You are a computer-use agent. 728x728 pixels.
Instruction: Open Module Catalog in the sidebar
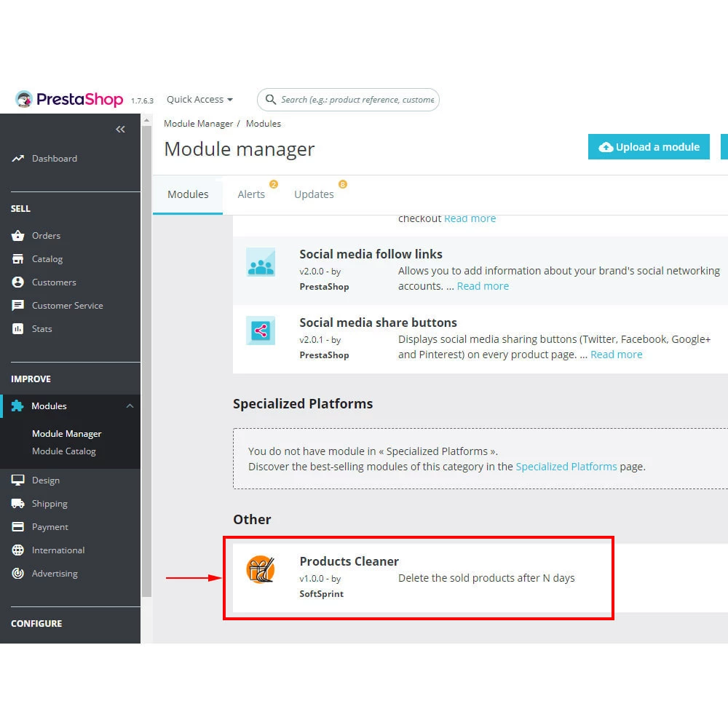click(x=64, y=451)
